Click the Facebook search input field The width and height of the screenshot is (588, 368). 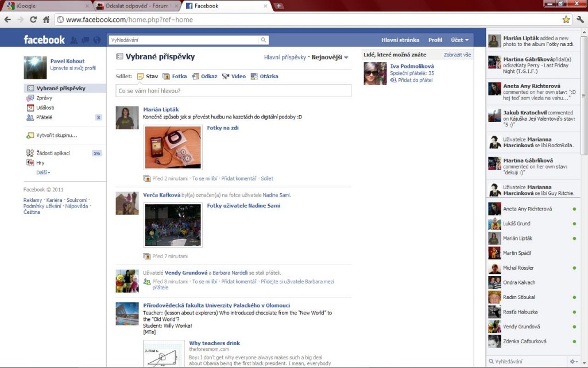[x=184, y=40]
